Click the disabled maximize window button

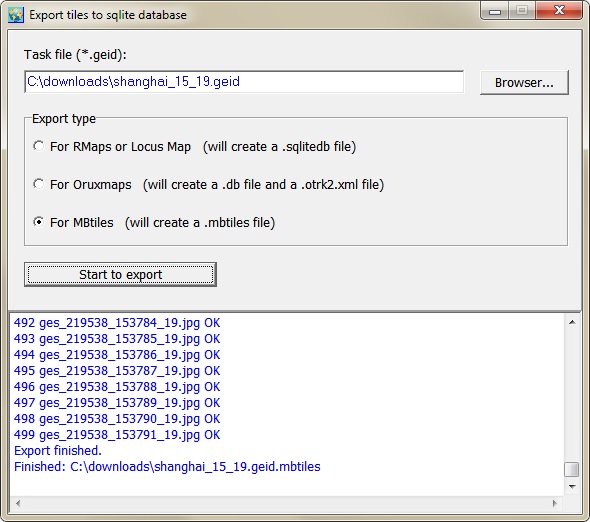[x=522, y=11]
